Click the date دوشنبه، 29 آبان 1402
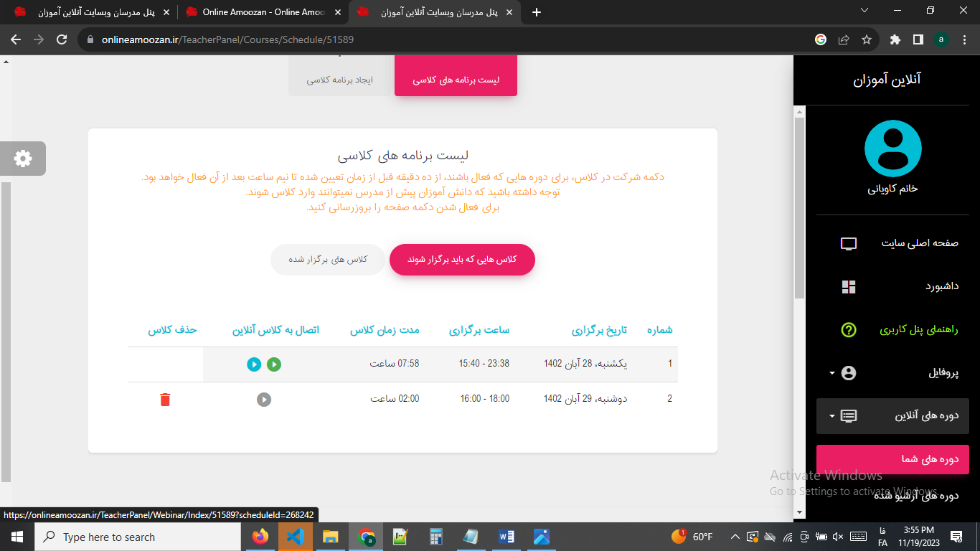This screenshot has height=551, width=980. click(585, 399)
